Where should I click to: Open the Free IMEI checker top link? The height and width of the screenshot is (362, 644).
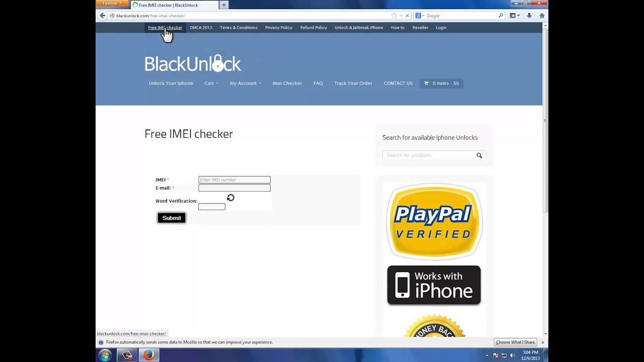[x=165, y=28]
